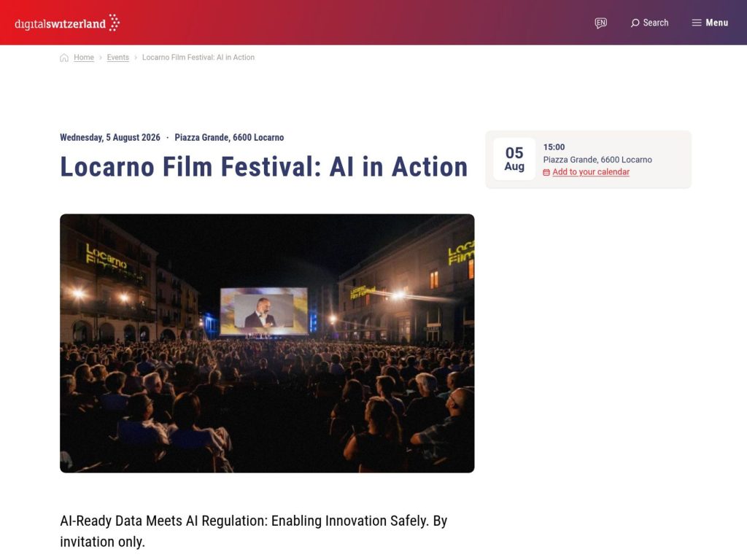Click the dotted Swiss cross next to the logo
This screenshot has height=560, width=747.
(x=113, y=22)
